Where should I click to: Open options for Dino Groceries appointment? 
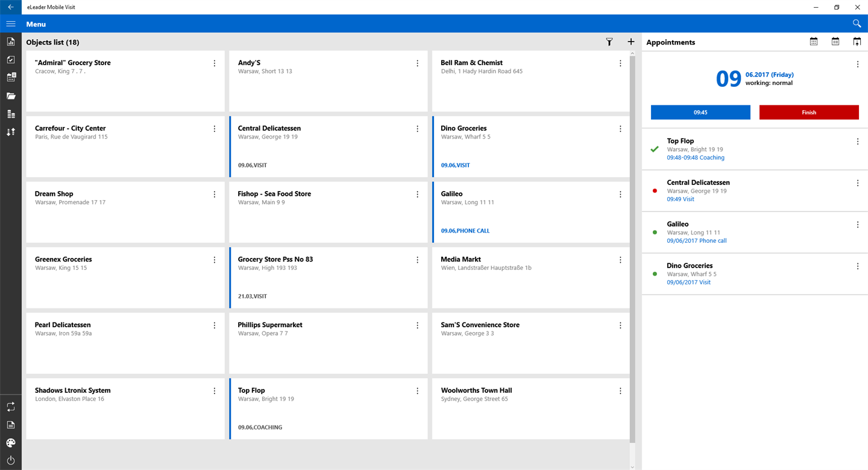[858, 266]
